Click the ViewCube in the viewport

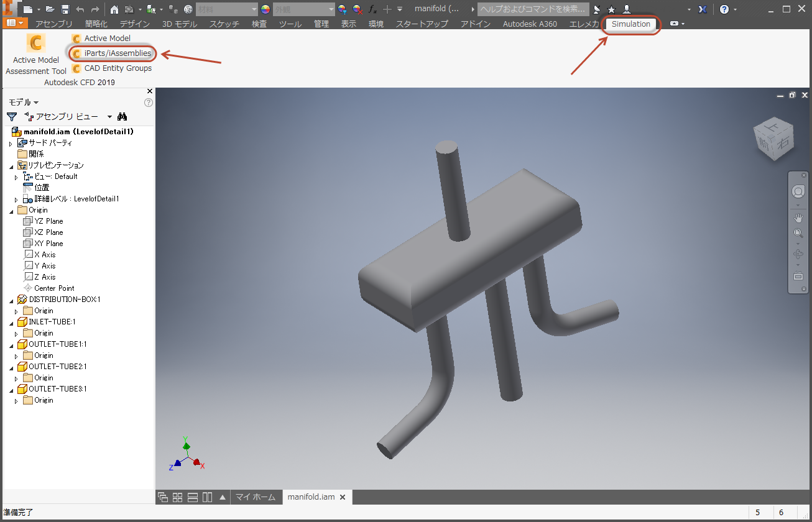tap(773, 140)
